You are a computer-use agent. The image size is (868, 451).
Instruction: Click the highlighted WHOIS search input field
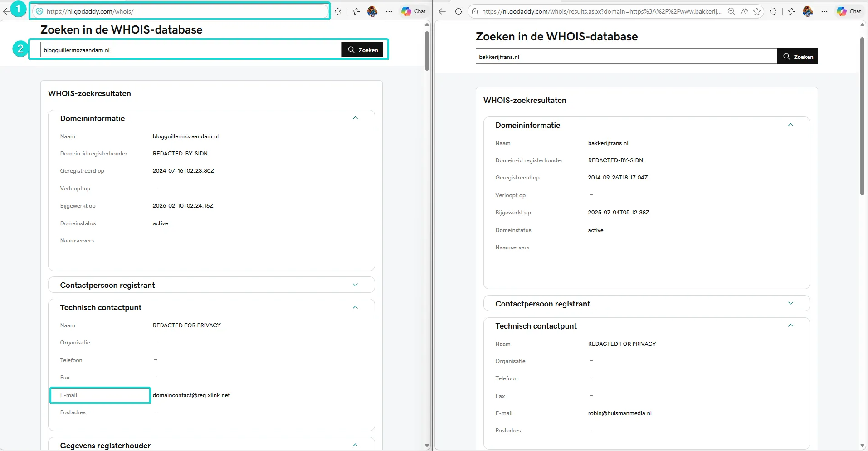click(190, 50)
